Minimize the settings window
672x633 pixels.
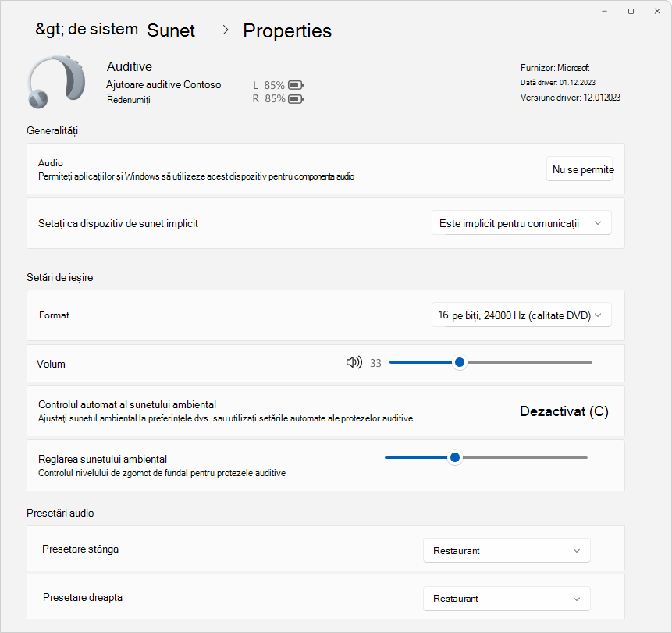pos(604,11)
